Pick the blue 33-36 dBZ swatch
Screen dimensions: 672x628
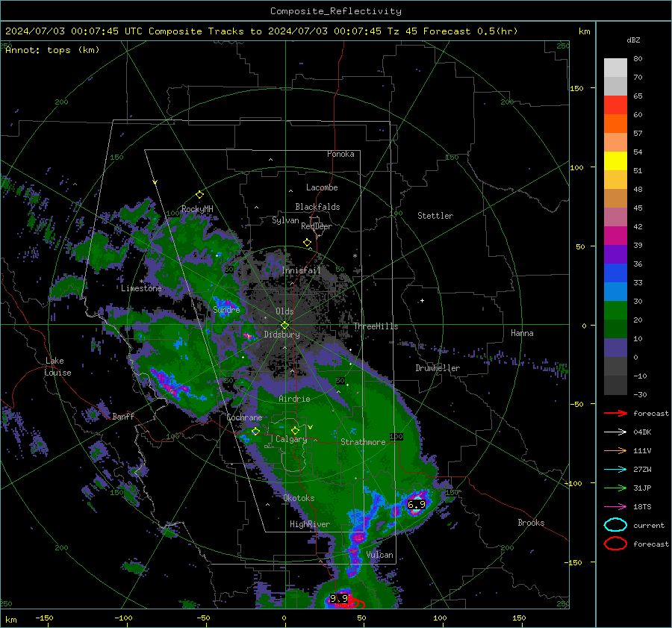click(x=615, y=273)
